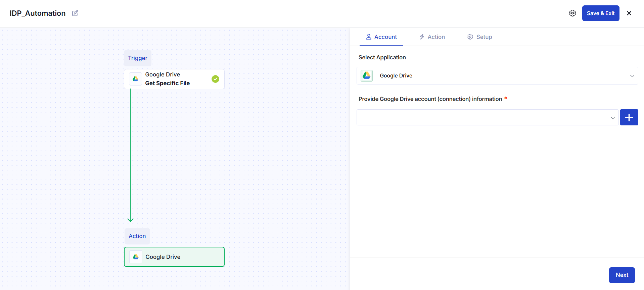Switch to the Action tab
The image size is (644, 290).
[432, 37]
